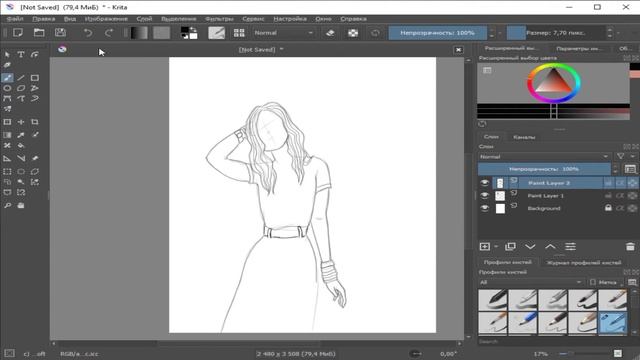Select the Line tool
Screen dimensions: 640x360
pos(21,78)
